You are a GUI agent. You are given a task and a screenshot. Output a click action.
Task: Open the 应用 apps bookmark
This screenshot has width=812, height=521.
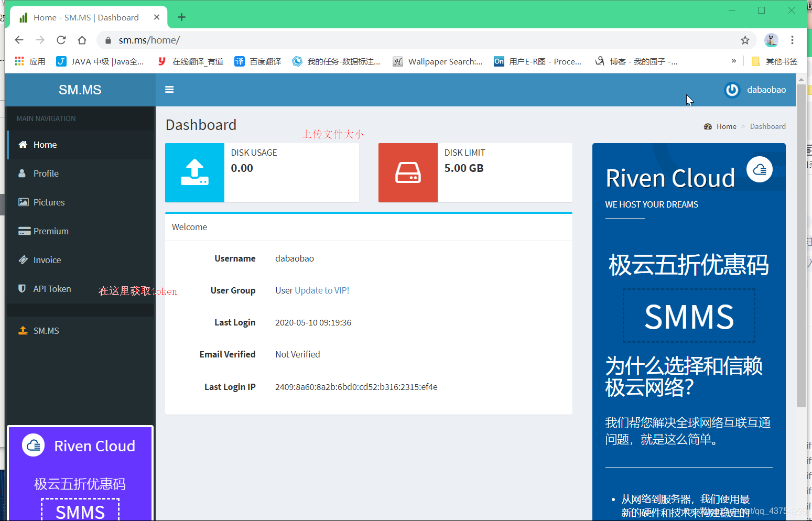click(30, 61)
